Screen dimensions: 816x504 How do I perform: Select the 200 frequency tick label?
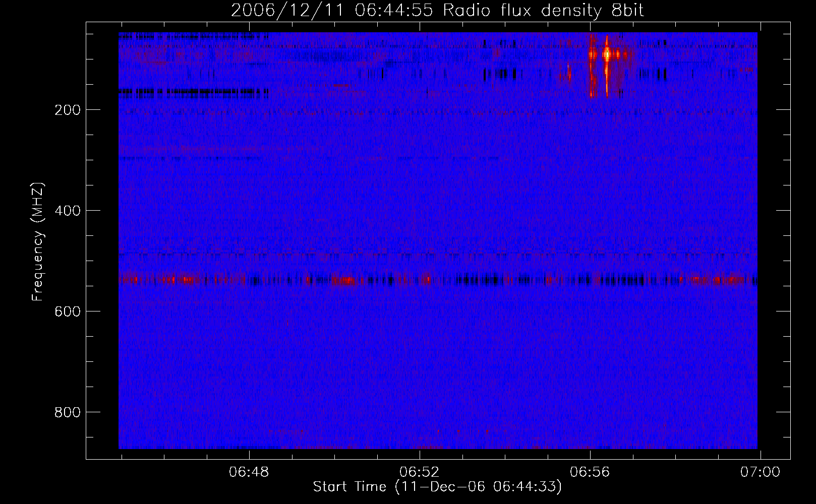tap(68, 110)
